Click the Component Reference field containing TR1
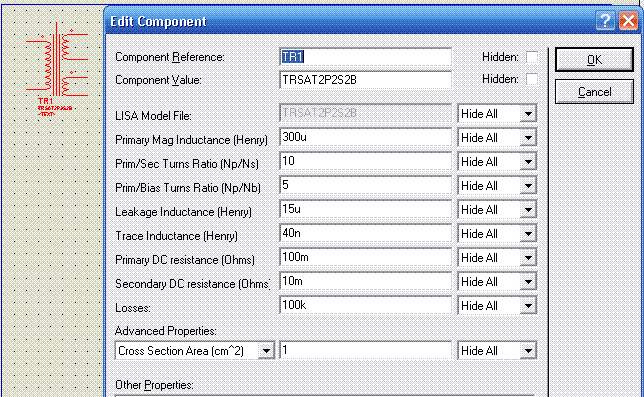644x397 pixels. (x=365, y=57)
